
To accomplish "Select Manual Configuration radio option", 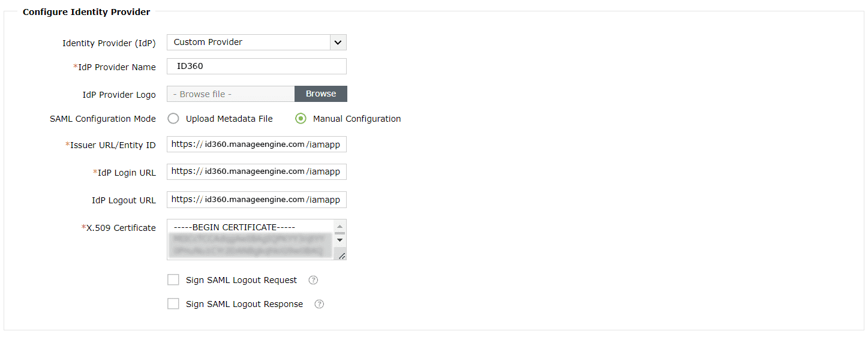I will (x=301, y=119).
